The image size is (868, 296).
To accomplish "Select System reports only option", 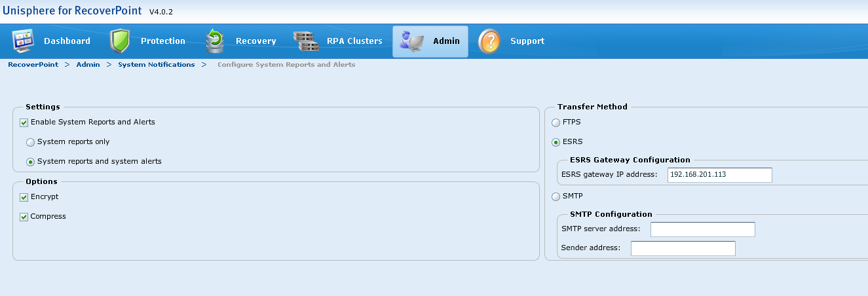I will 30,142.
